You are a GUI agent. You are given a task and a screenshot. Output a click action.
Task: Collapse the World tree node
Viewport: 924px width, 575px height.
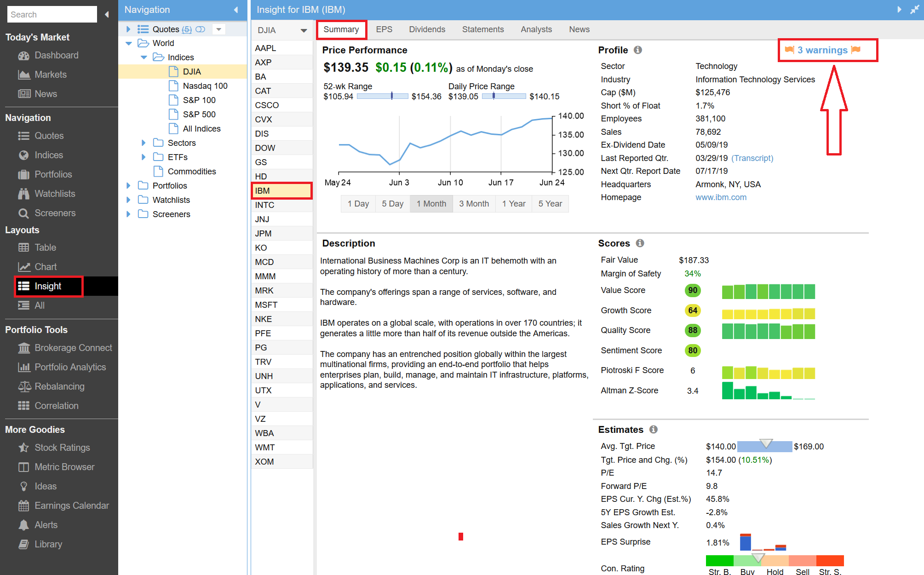click(x=129, y=43)
